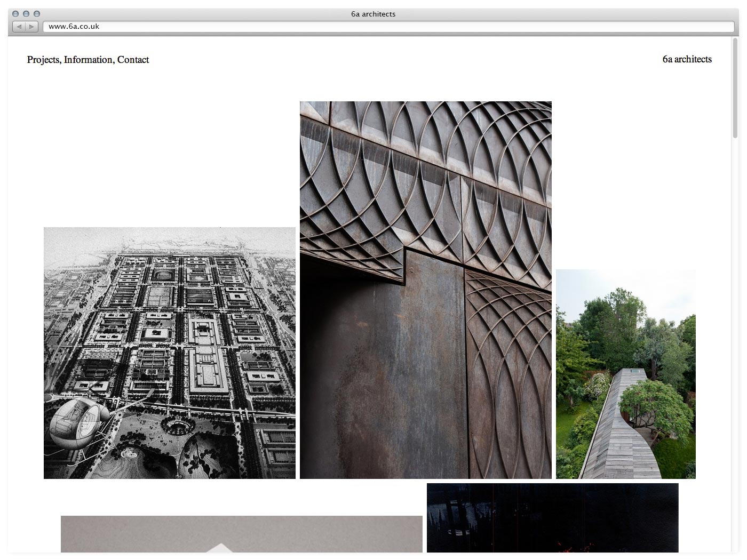Open the black-and-white city grid drawing
747x560 pixels.
click(x=170, y=353)
